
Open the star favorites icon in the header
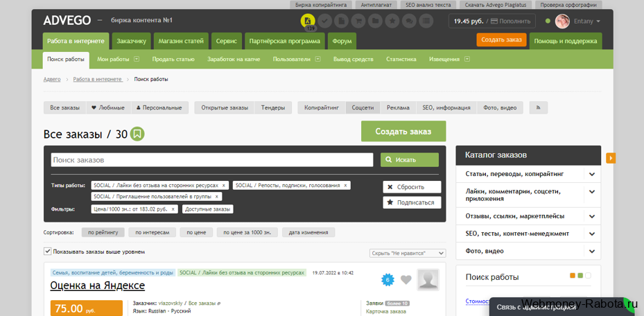point(392,21)
